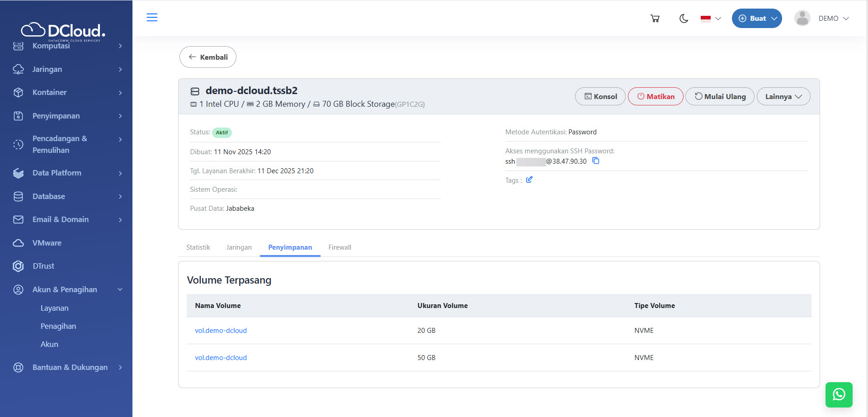
Task: Expand the Lainnya dropdown
Action: click(x=783, y=96)
